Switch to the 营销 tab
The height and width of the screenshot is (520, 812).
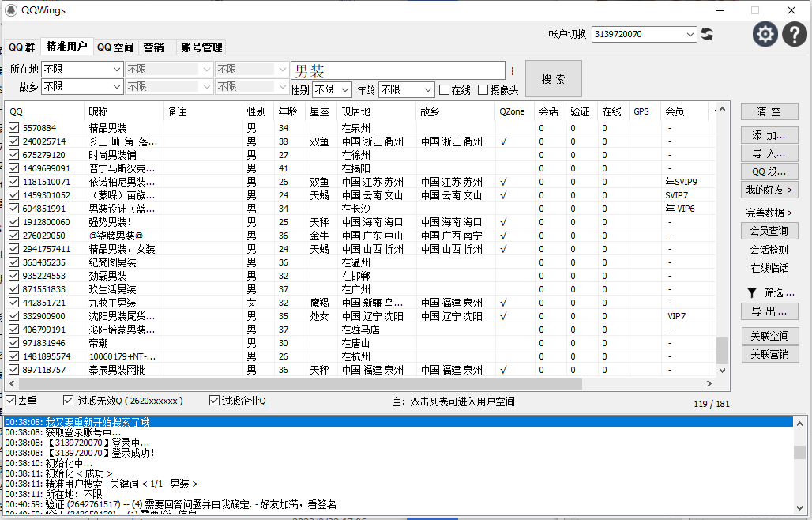pyautogui.click(x=153, y=47)
